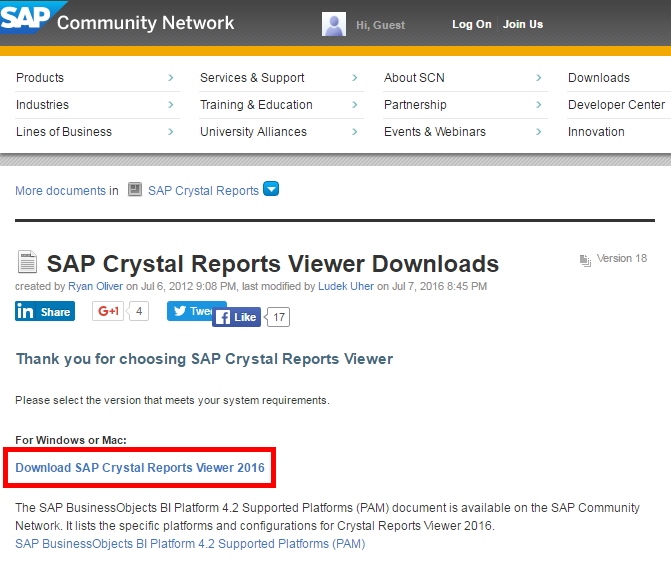Open the SAP Crystal Reports space link
671x575 pixels.
click(x=203, y=190)
